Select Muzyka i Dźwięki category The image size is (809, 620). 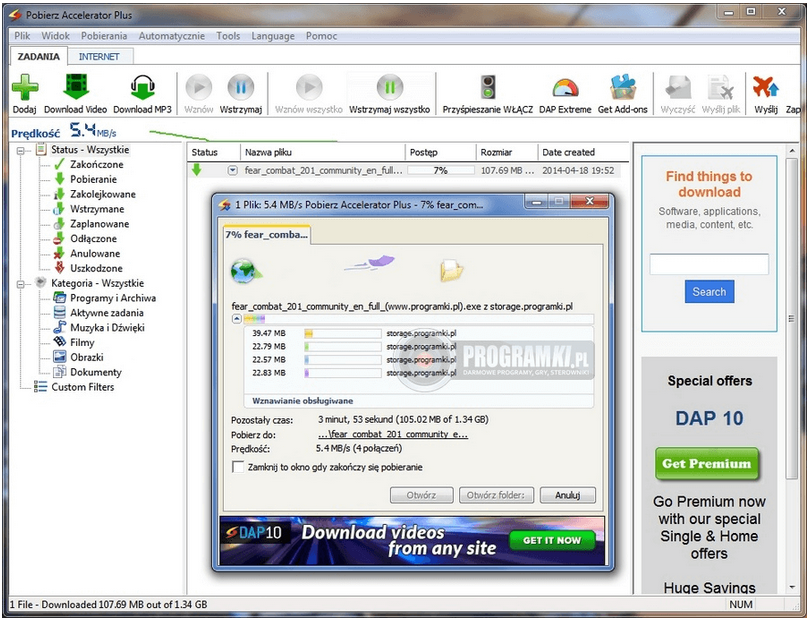[x=107, y=328]
